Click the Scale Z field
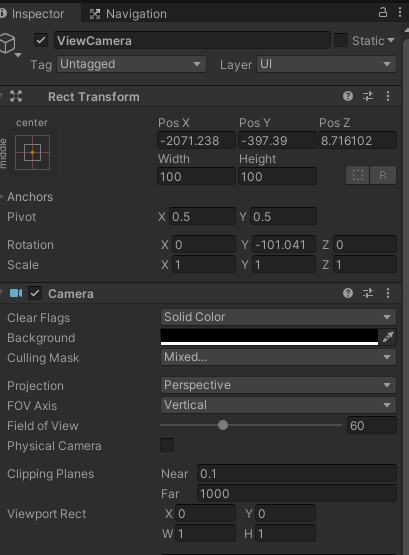This screenshot has height=555, width=409. 365,264
